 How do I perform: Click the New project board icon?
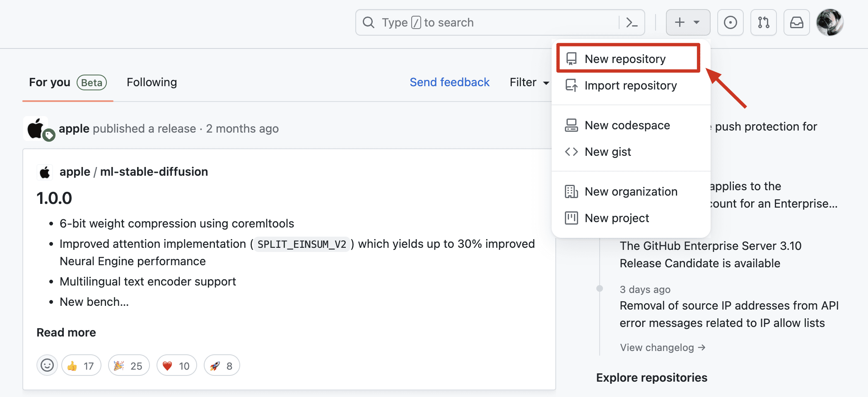[x=571, y=218]
